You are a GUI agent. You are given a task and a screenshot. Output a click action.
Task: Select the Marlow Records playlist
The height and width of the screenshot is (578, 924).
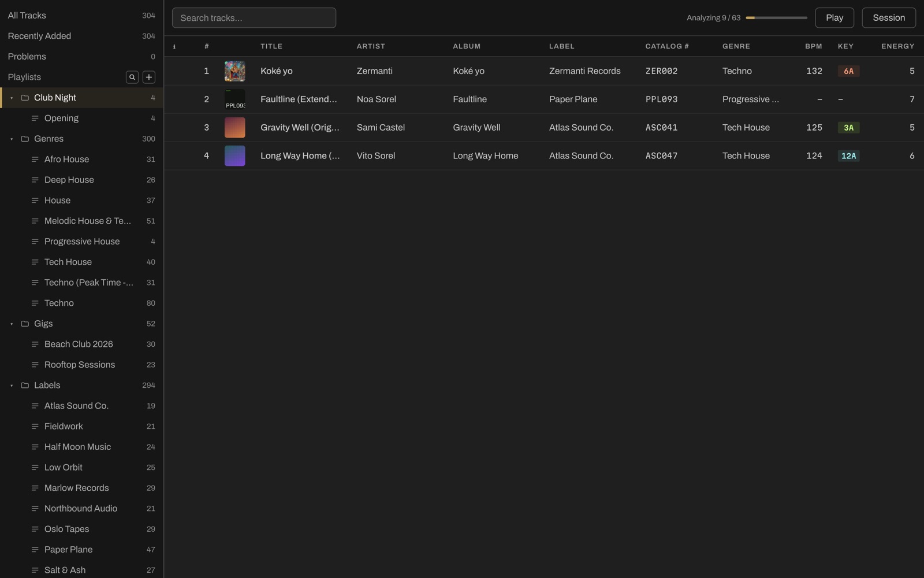tap(81, 488)
